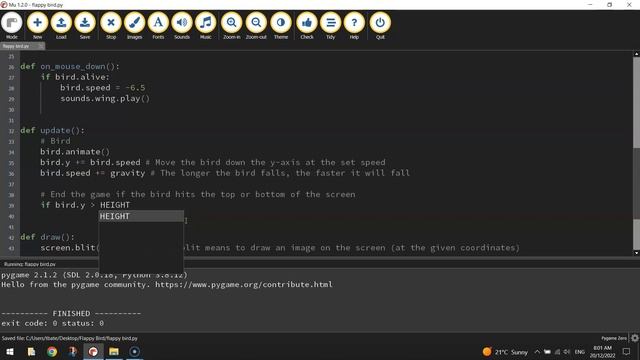Click the pygame contribute URL in output
Screen dimensions: 640x360
coord(244,284)
